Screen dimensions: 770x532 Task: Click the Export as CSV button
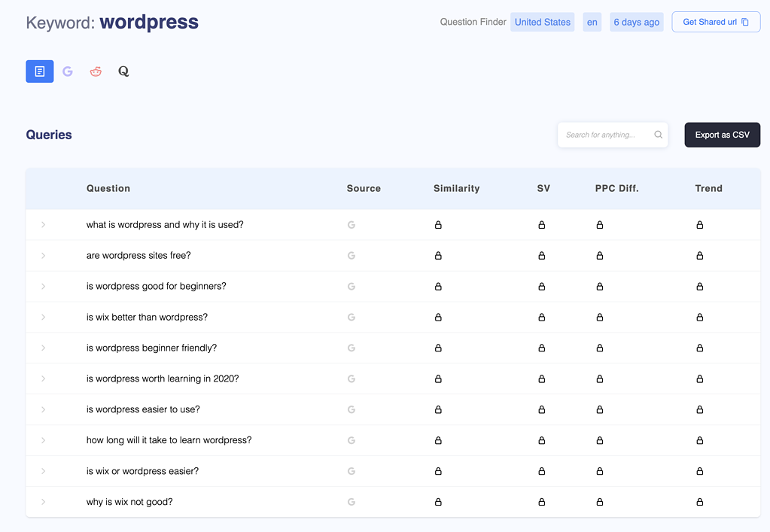click(723, 135)
